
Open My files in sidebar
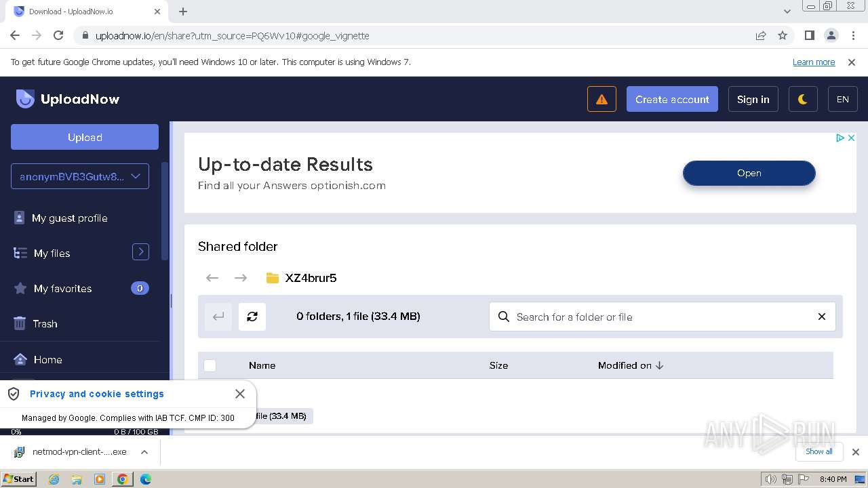52,253
